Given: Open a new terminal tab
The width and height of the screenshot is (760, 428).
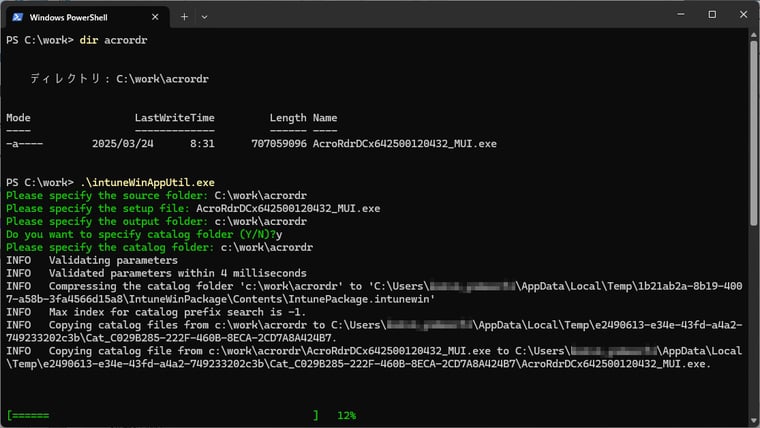Looking at the screenshot, I should (x=184, y=17).
